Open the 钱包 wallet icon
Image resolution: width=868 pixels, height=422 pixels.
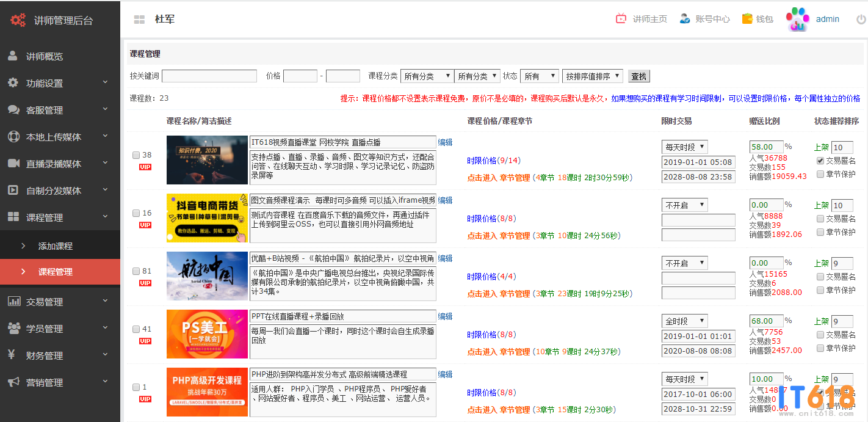point(747,19)
